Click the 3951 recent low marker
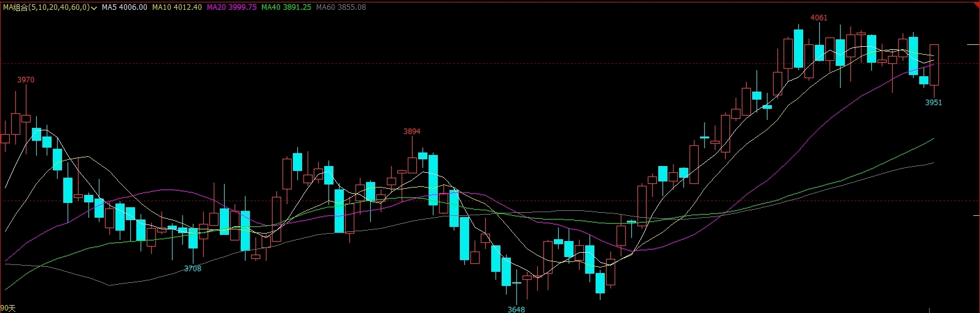Image resolution: width=980 pixels, height=313 pixels. pyautogui.click(x=933, y=103)
